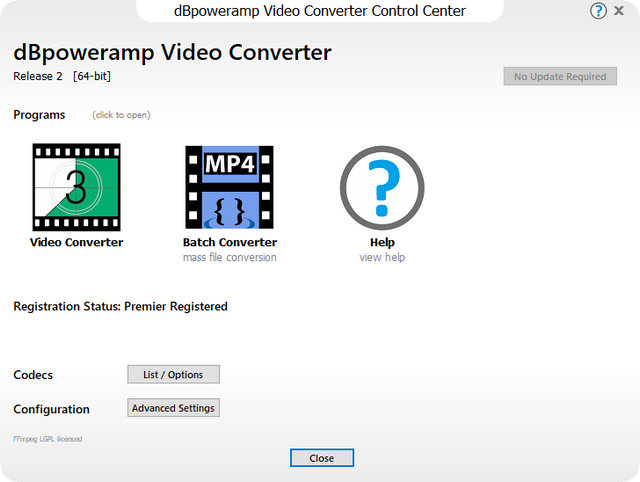Screen dimensions: 640x482
Task: Click the Registration Status: Premier Registered text
Action: point(120,306)
